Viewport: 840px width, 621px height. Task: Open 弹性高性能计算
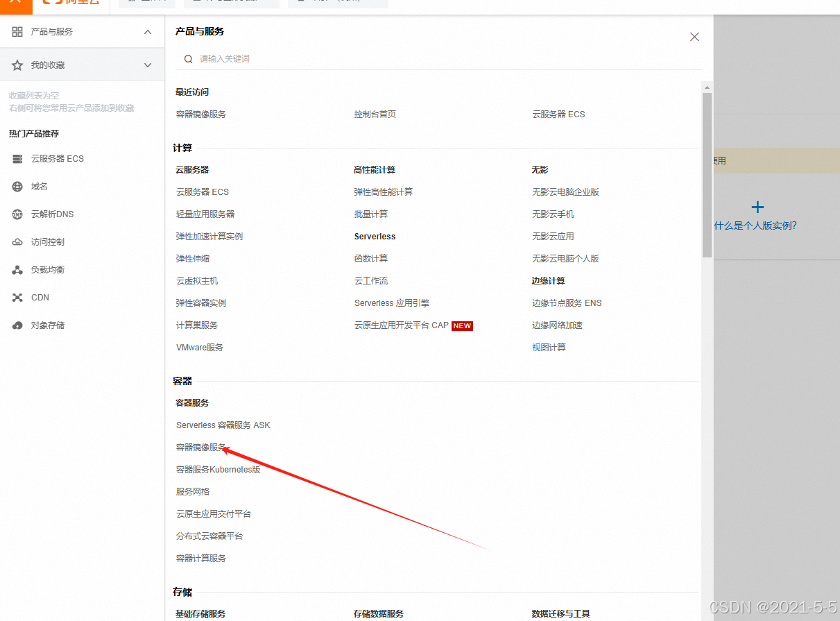tap(384, 192)
